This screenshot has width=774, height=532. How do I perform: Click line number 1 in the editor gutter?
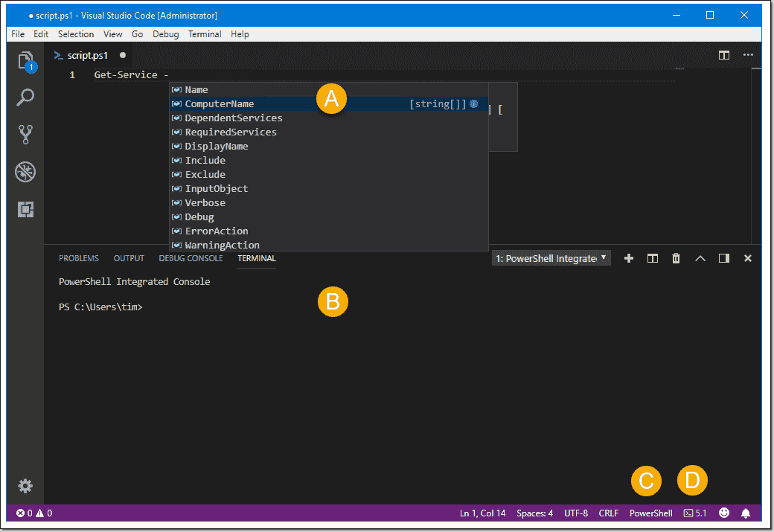[x=72, y=75]
